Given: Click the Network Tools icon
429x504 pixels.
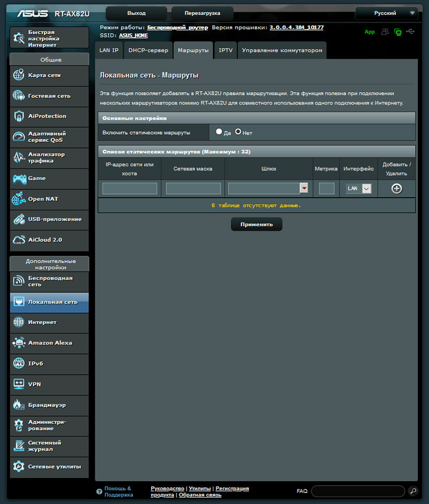Looking at the screenshot, I should (19, 466).
